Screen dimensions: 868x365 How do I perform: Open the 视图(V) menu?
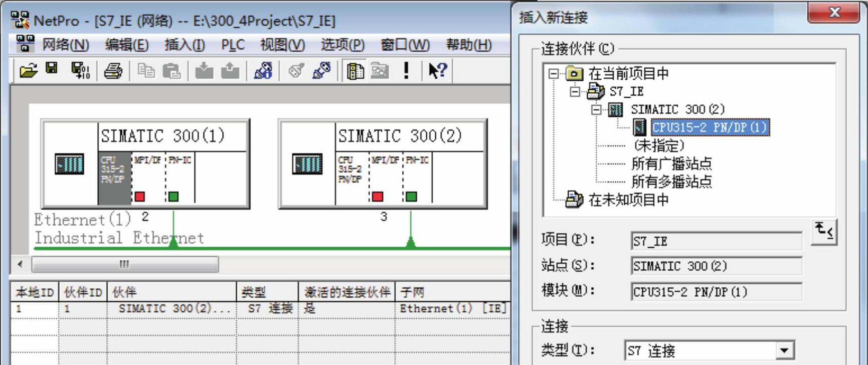coord(282,45)
